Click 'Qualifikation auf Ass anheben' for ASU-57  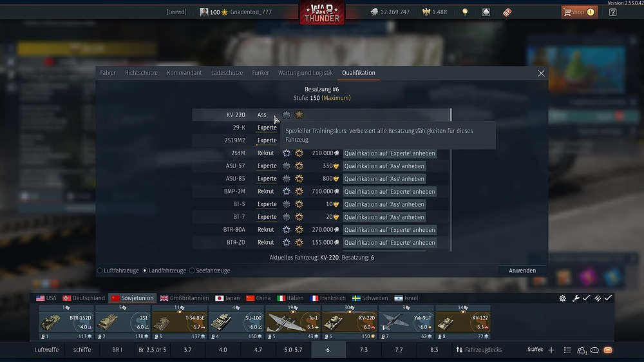(384, 166)
